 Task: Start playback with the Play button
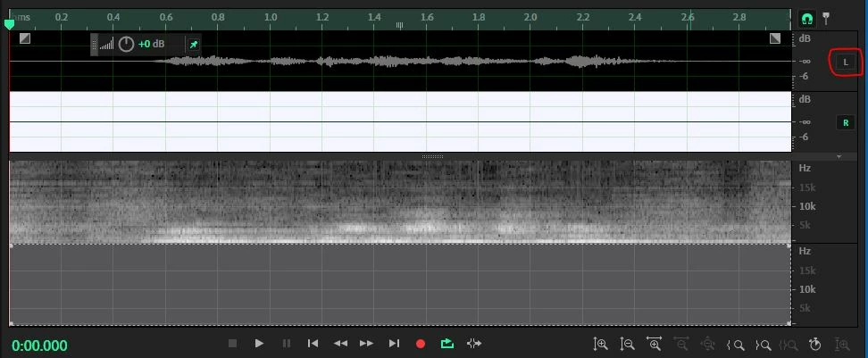click(259, 344)
